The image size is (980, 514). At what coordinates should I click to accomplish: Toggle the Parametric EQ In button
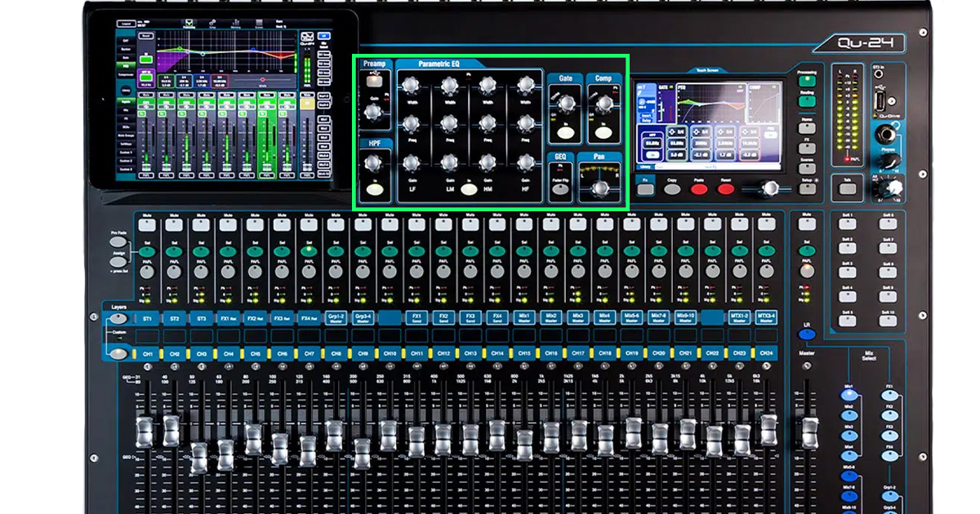(469, 190)
